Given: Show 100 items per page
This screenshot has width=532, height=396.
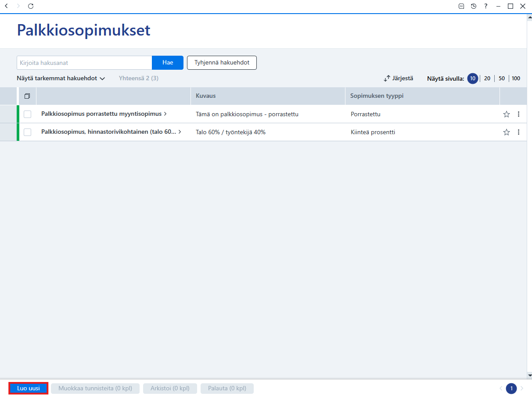Looking at the screenshot, I should click(516, 78).
